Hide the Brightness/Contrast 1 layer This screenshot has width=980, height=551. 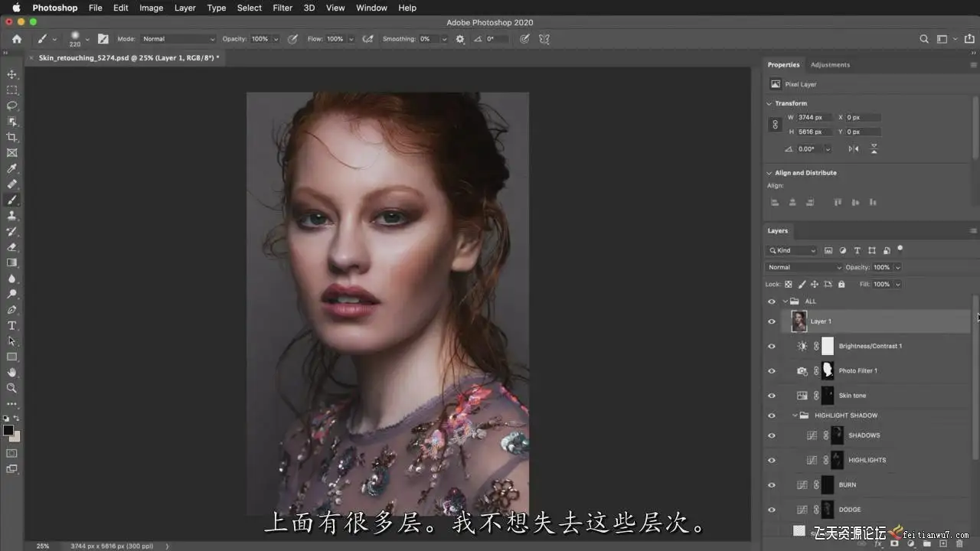click(x=771, y=346)
